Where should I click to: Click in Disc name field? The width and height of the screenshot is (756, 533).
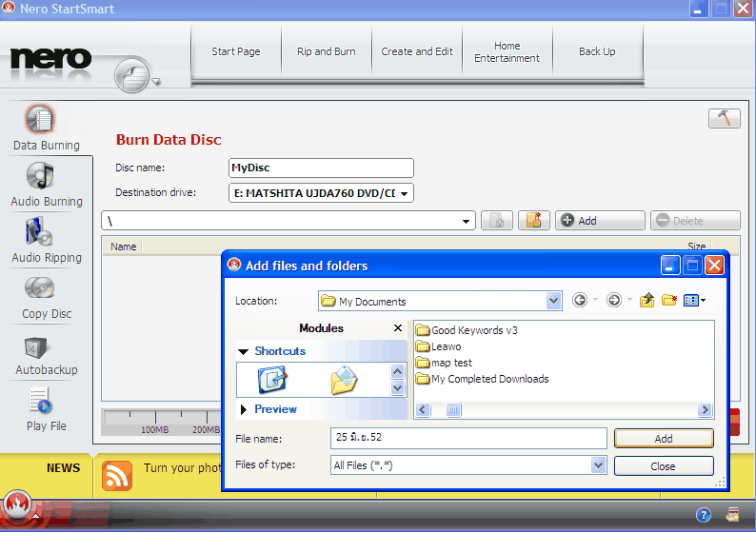pyautogui.click(x=321, y=168)
